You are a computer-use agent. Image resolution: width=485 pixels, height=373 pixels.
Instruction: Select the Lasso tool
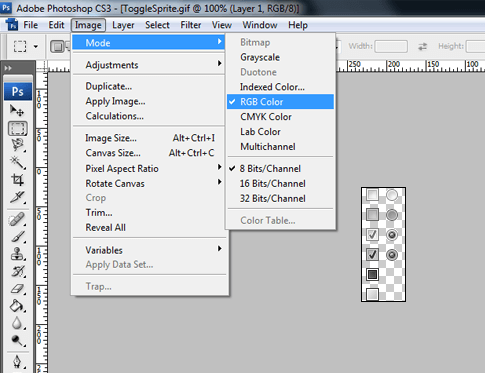(x=17, y=145)
